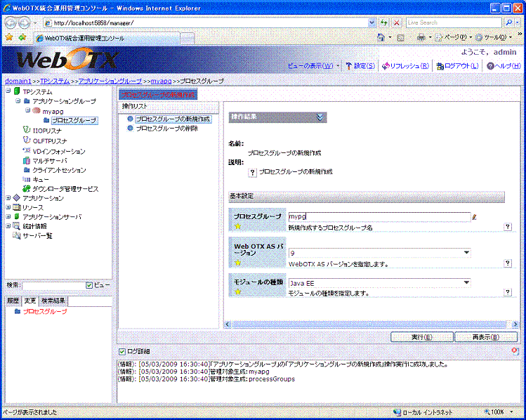Image resolution: width=526 pixels, height=420 pixels.
Task: Click the log clear icon at far right
Action: (515, 351)
